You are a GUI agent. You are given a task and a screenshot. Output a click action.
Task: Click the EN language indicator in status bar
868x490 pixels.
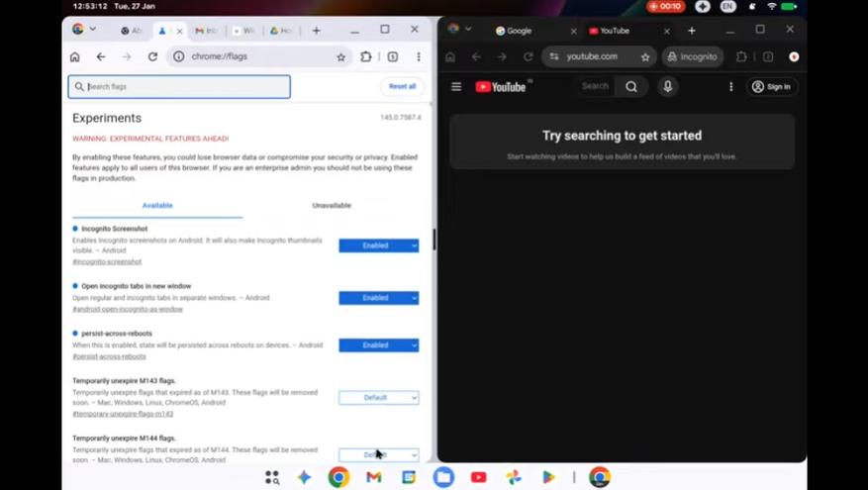click(x=727, y=7)
